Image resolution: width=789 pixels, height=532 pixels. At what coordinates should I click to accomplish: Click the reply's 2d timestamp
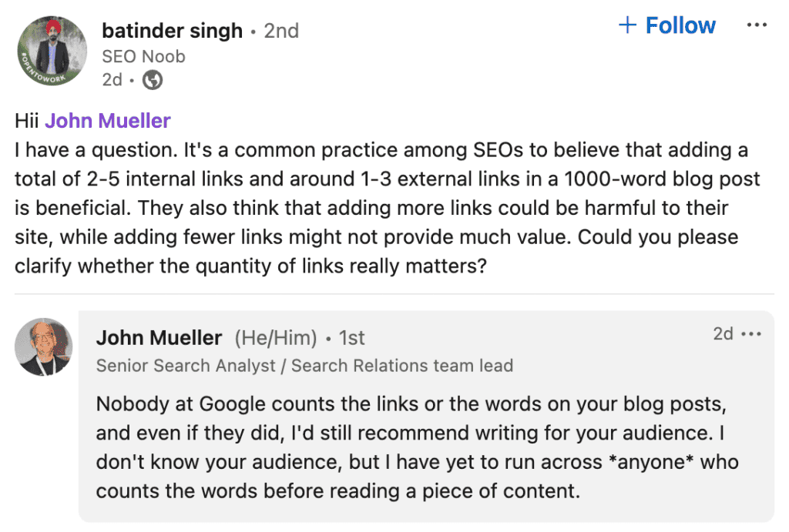pyautogui.click(x=723, y=333)
